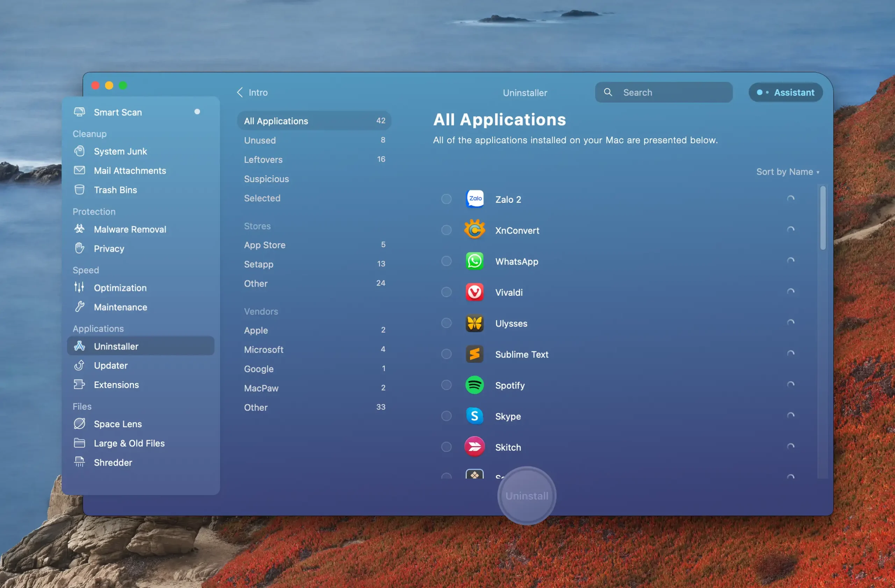Select the Vivaldi checkbox
Screen dimensions: 895x588
point(446,292)
